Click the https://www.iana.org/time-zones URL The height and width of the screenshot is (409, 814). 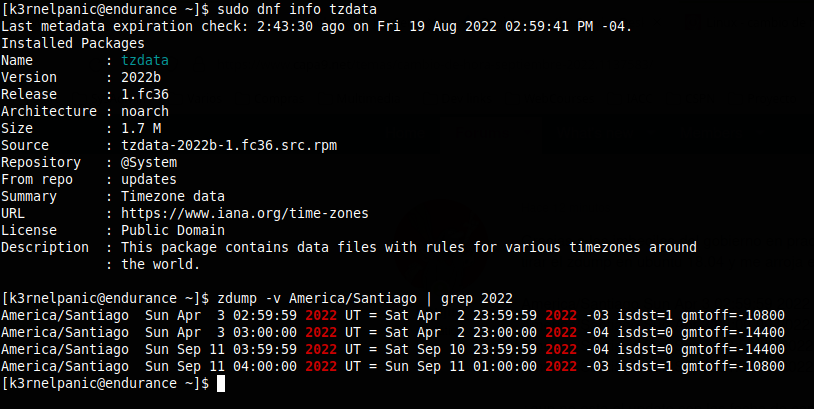[x=245, y=213]
